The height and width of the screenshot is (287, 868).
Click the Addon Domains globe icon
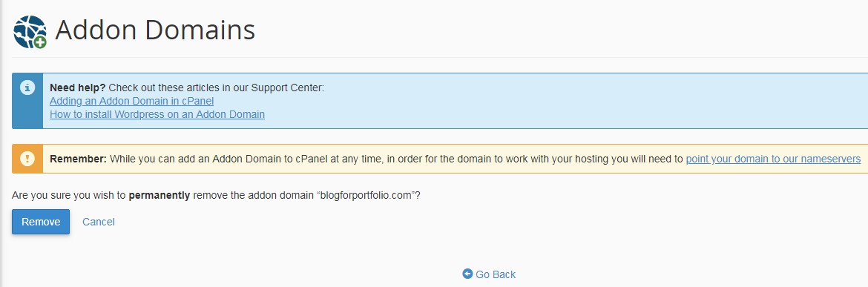point(30,32)
